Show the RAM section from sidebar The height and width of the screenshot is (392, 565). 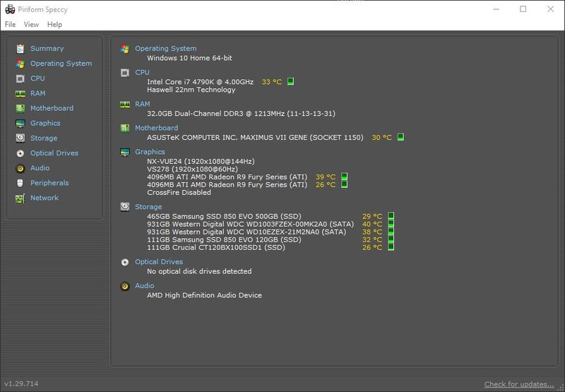tap(38, 93)
